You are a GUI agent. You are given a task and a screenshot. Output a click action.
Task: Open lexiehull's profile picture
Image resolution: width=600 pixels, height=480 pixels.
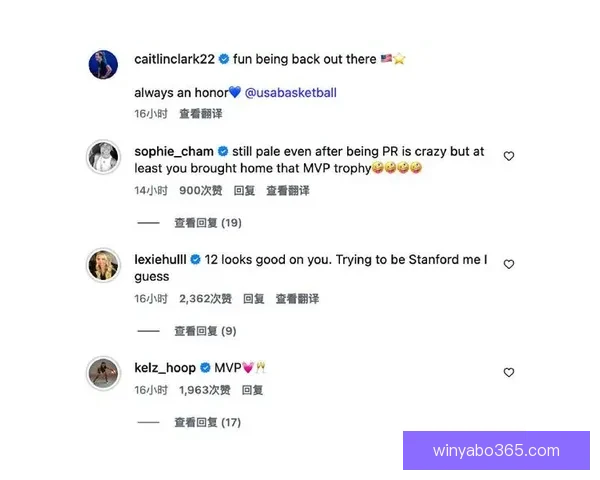[x=103, y=265]
